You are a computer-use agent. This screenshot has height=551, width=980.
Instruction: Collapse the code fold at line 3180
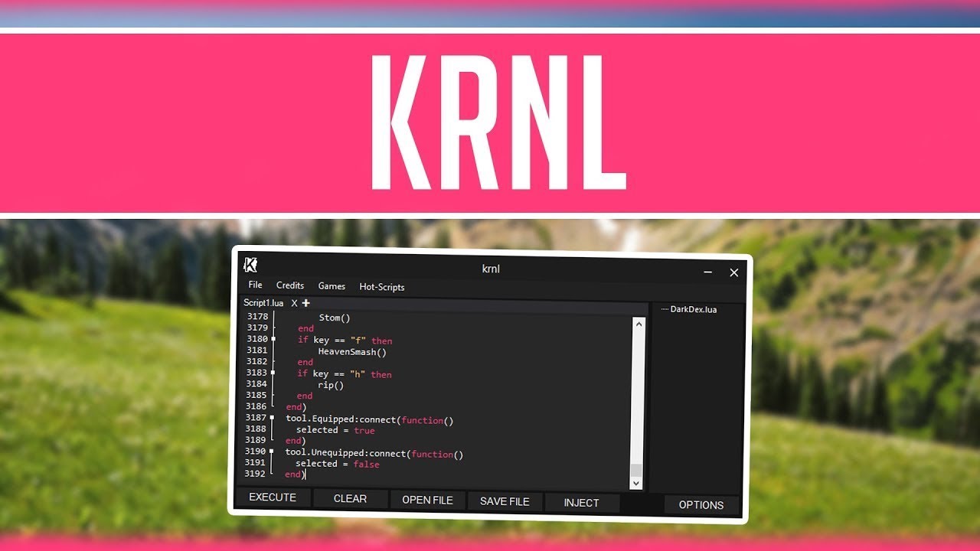(273, 339)
